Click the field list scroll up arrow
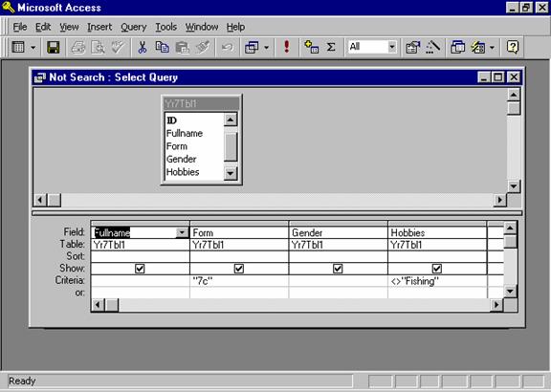The image size is (551, 392). pos(231,120)
